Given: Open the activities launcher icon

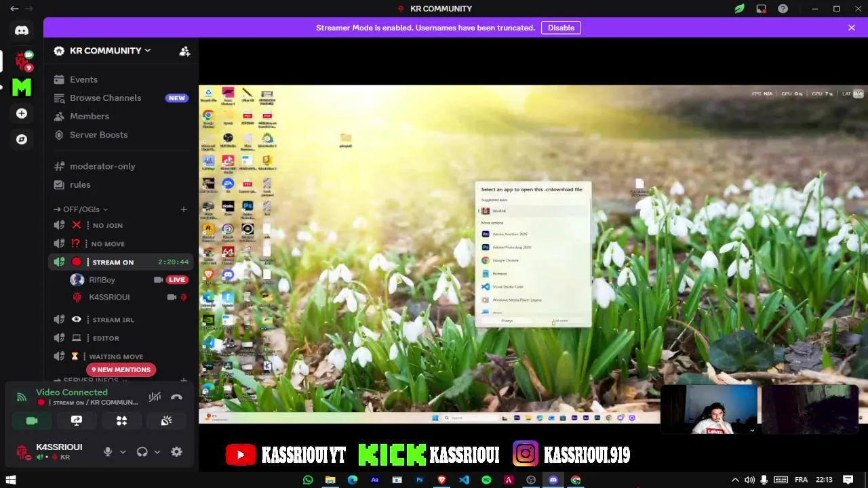Looking at the screenshot, I should [x=121, y=421].
